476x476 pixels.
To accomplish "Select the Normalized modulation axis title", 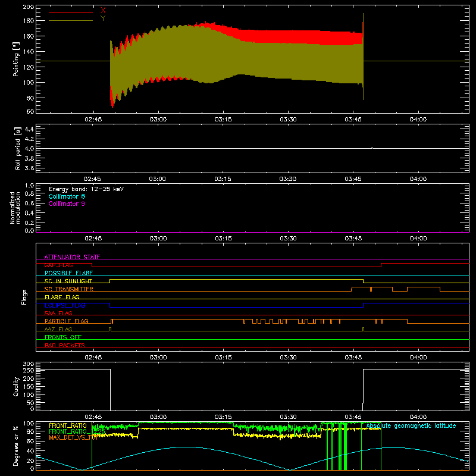I will point(15,208).
